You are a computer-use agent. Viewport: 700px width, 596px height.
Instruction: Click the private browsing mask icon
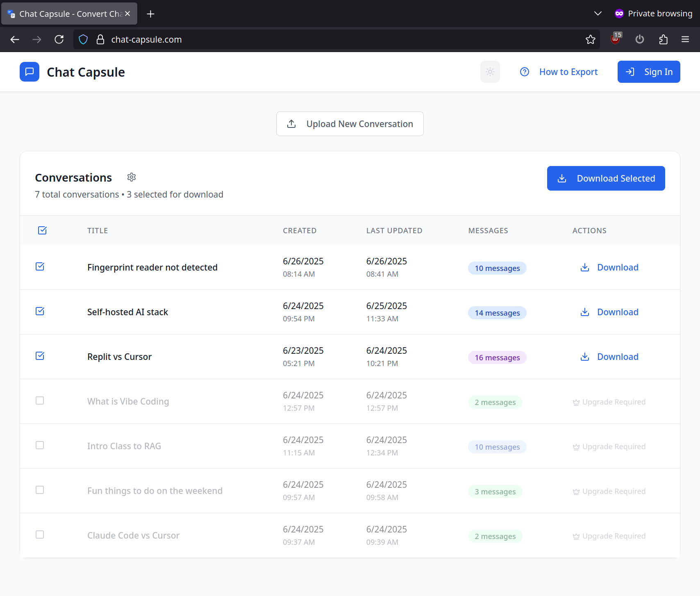point(619,14)
